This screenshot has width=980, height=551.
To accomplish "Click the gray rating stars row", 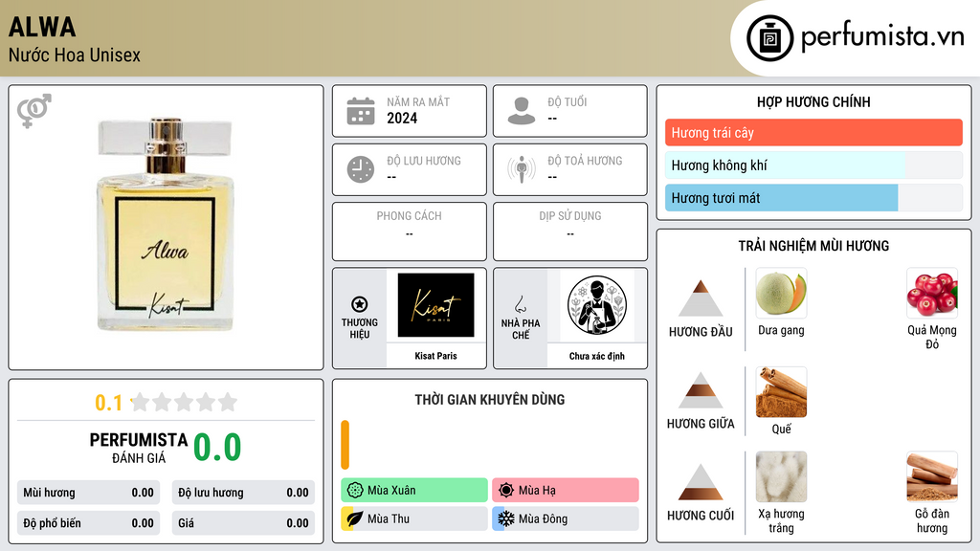I will click(185, 402).
